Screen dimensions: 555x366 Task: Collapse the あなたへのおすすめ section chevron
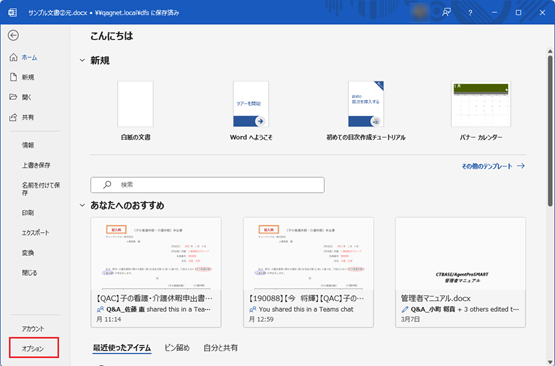82,205
